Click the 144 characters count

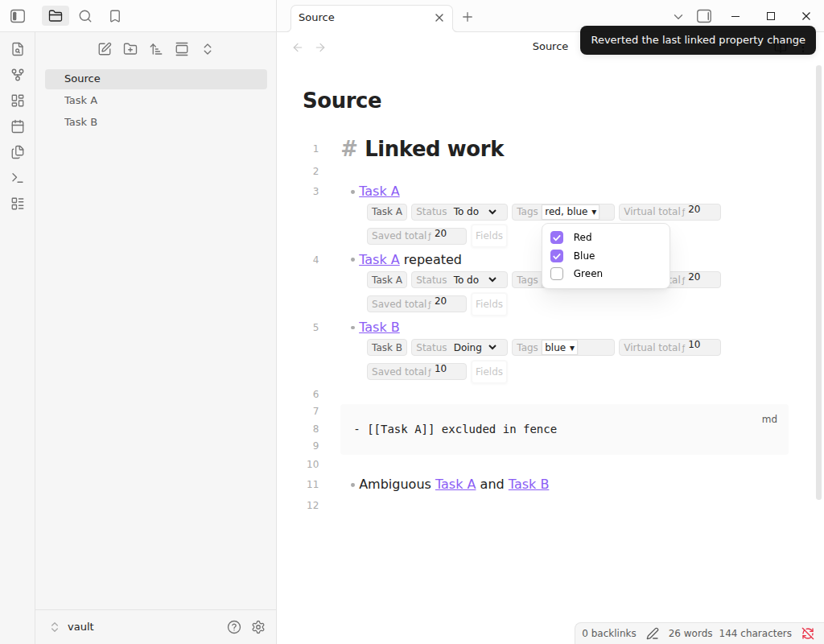[x=755, y=634]
